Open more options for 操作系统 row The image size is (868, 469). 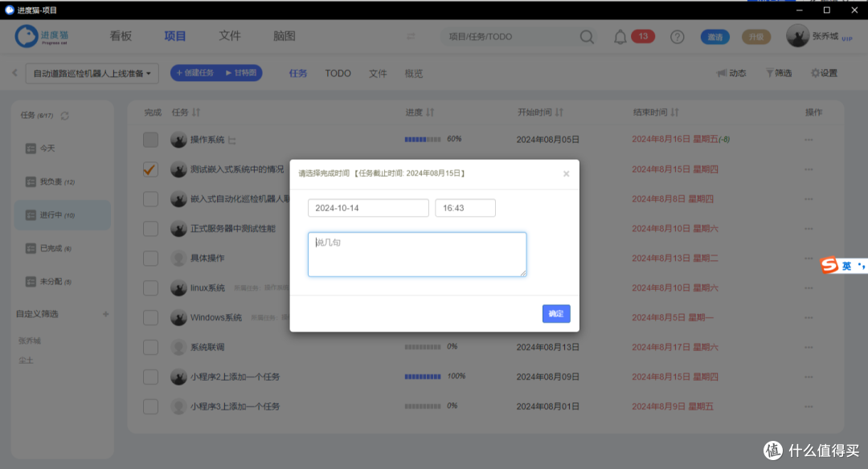click(x=809, y=140)
